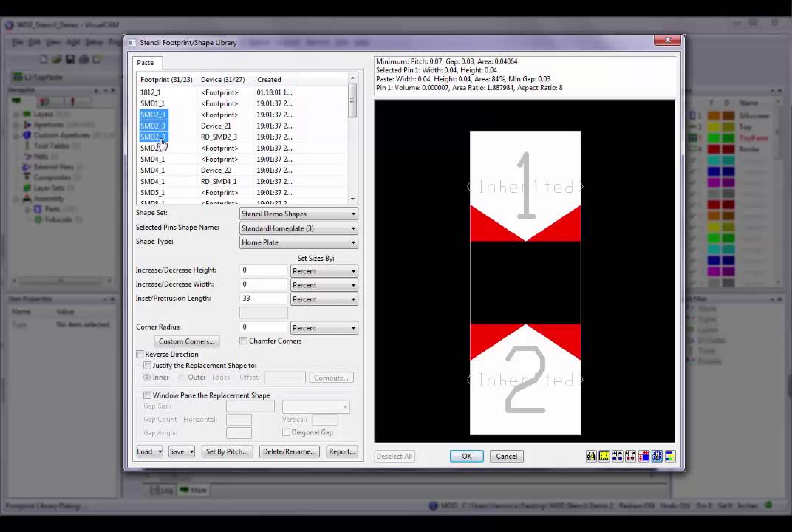Screen dimensions: 792x532
Task: Click the External Nets icon in Navigator
Action: (x=27, y=167)
